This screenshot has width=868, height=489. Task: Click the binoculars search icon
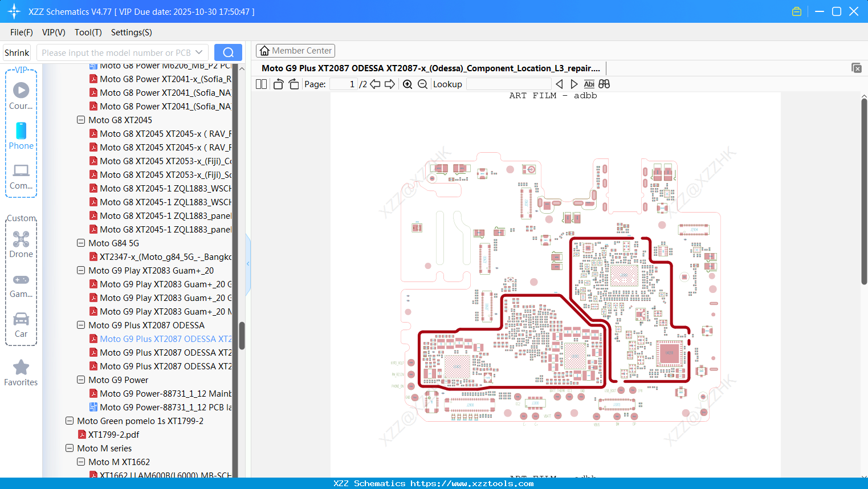pyautogui.click(x=604, y=84)
